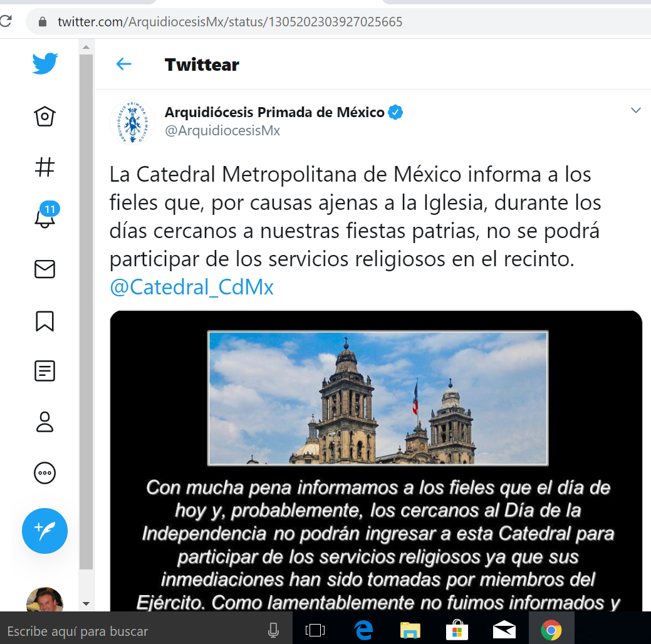Click the browser address bar URL

tap(230, 22)
